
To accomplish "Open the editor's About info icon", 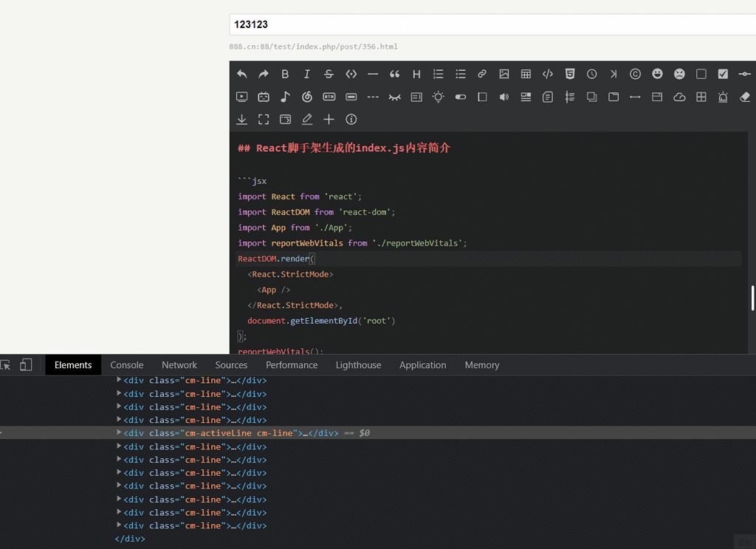I will point(351,119).
